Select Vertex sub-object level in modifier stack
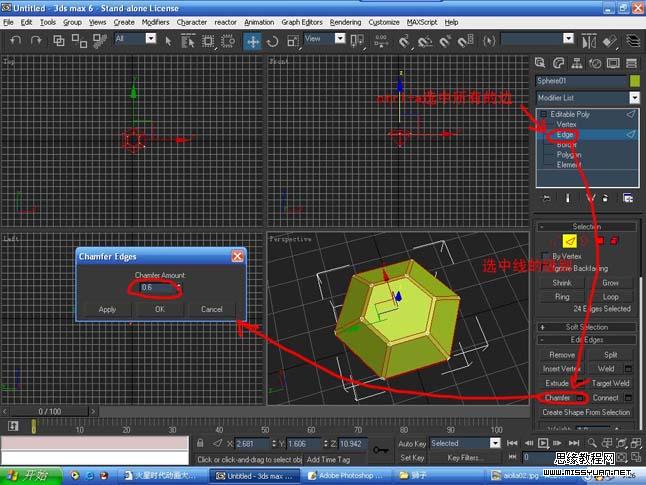The height and width of the screenshot is (485, 646). (566, 124)
